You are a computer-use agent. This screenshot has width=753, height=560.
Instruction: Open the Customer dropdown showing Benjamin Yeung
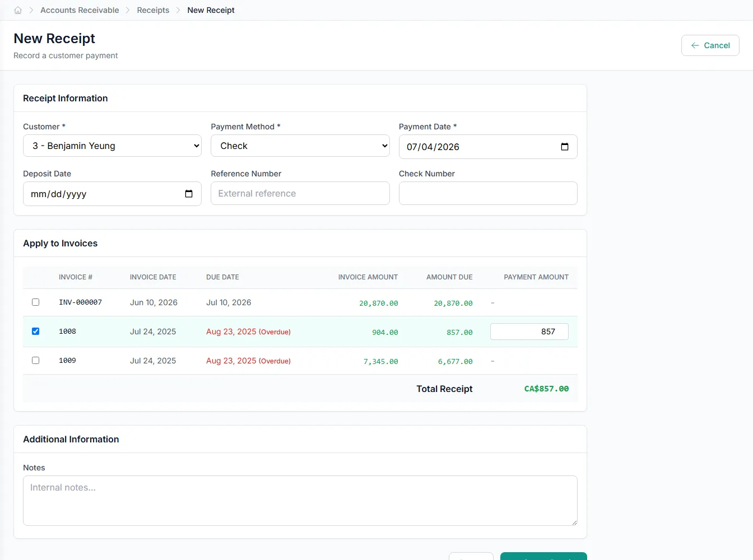(x=112, y=146)
